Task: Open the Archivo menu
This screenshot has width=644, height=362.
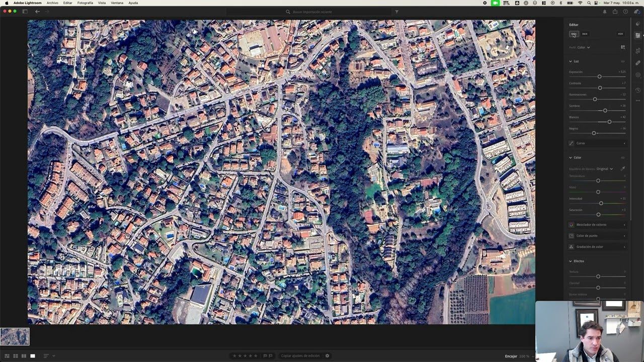Action: (52, 3)
